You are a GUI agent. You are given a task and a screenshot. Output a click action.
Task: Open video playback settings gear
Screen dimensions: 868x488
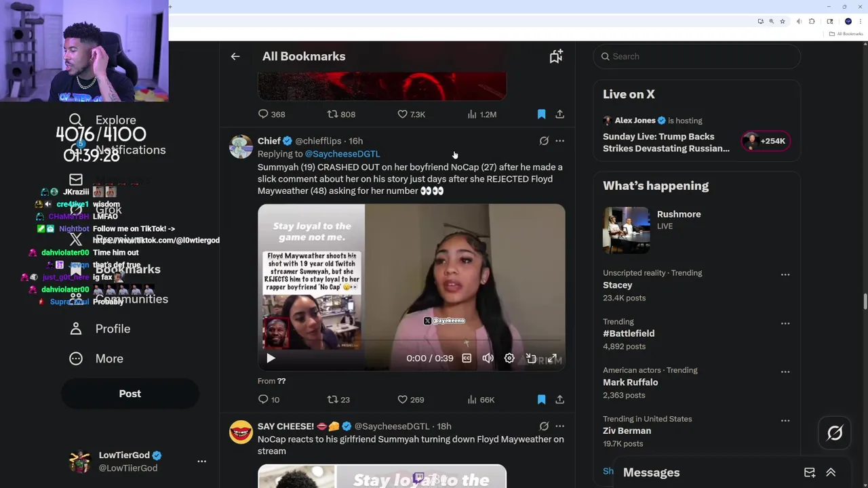[509, 359]
